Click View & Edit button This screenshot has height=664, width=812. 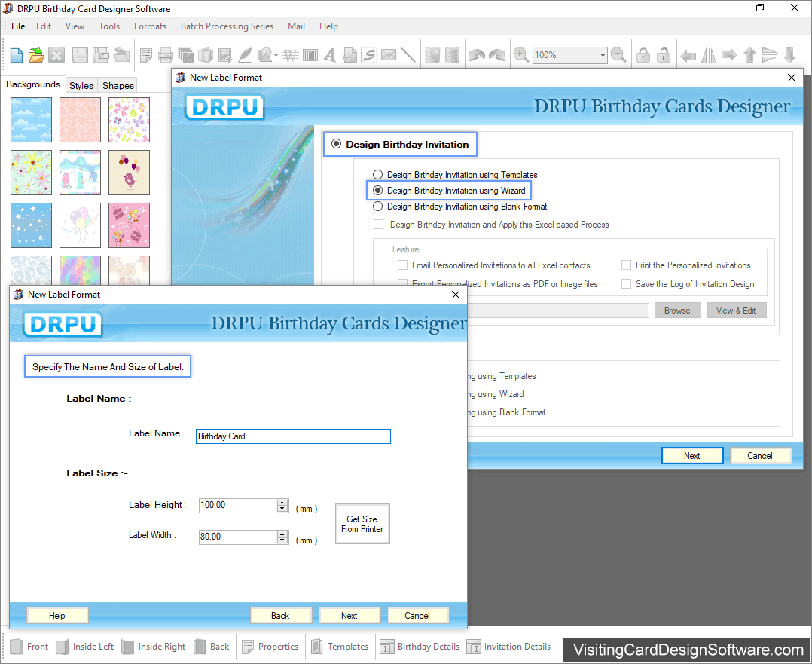coord(736,311)
